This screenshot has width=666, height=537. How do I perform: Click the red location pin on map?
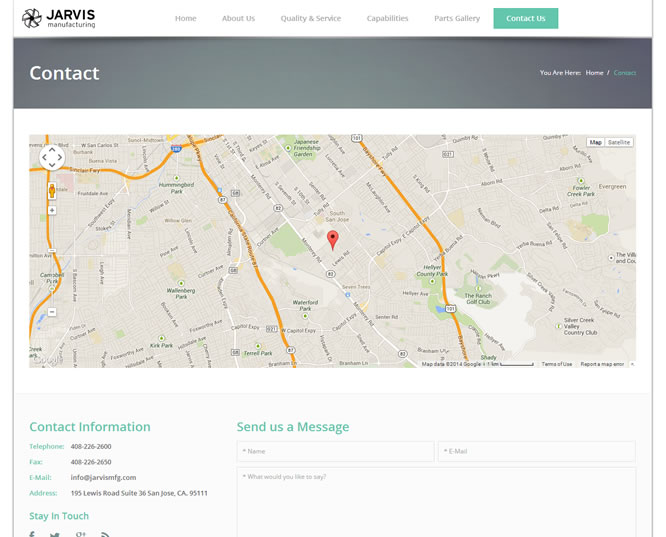[333, 239]
